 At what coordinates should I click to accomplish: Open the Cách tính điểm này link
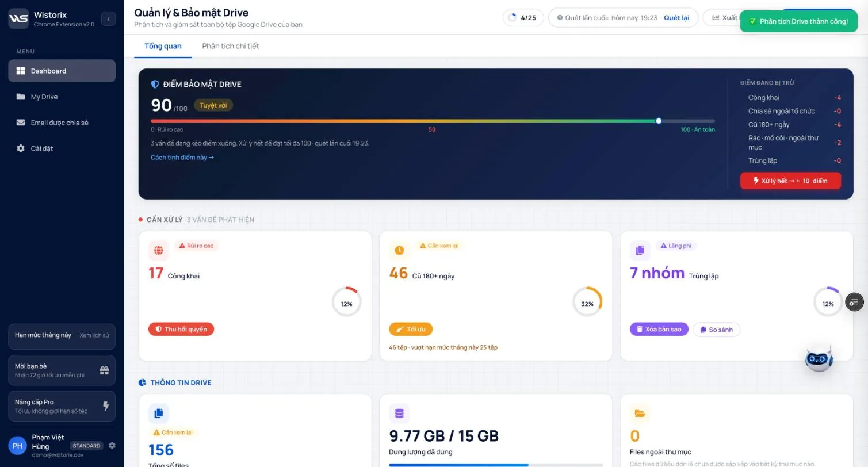182,158
